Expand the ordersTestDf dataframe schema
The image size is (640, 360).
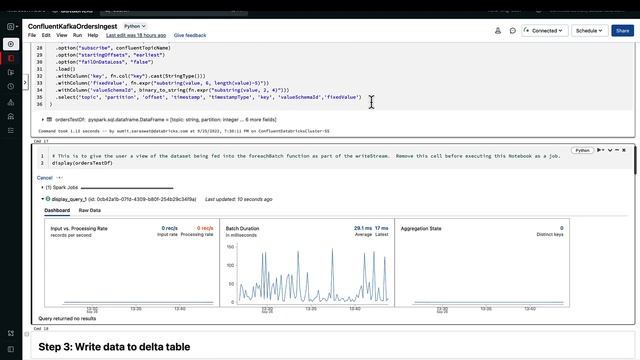(42, 120)
